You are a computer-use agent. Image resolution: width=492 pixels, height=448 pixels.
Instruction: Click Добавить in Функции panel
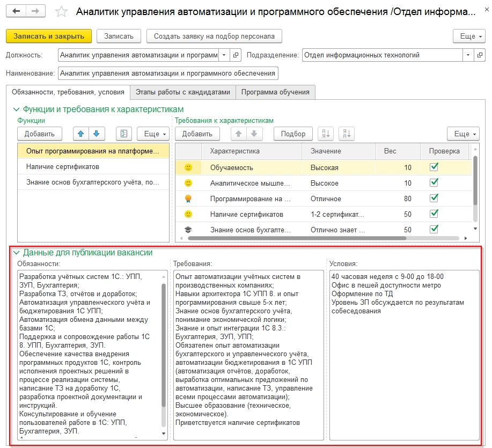(40, 134)
